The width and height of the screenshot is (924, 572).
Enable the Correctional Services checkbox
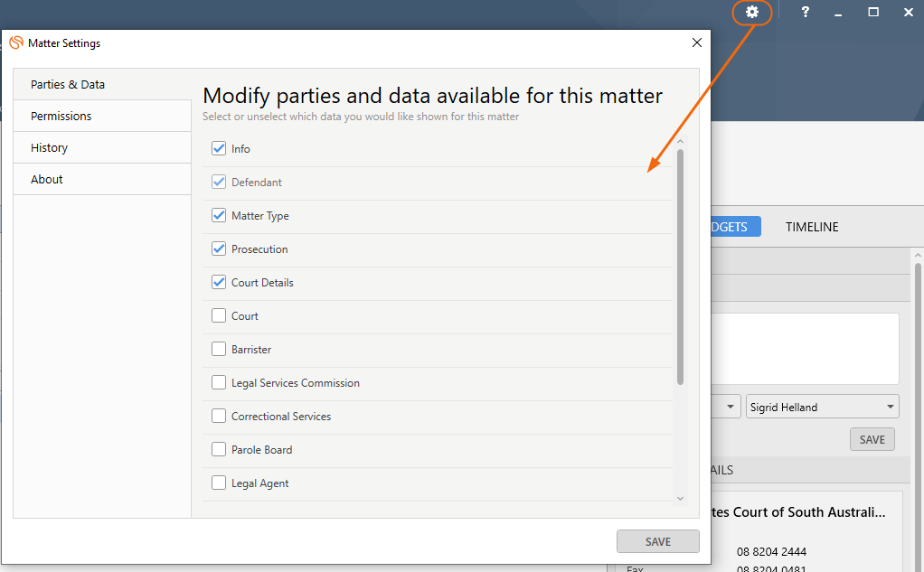[x=219, y=416]
